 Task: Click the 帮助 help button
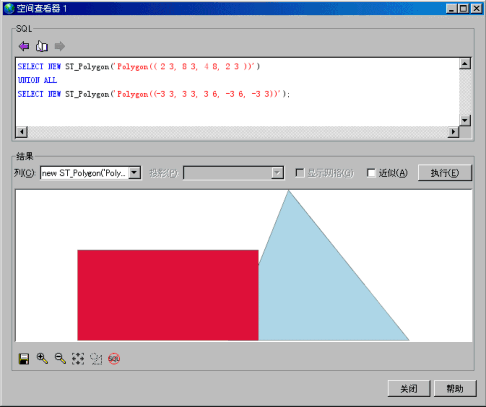pyautogui.click(x=455, y=389)
